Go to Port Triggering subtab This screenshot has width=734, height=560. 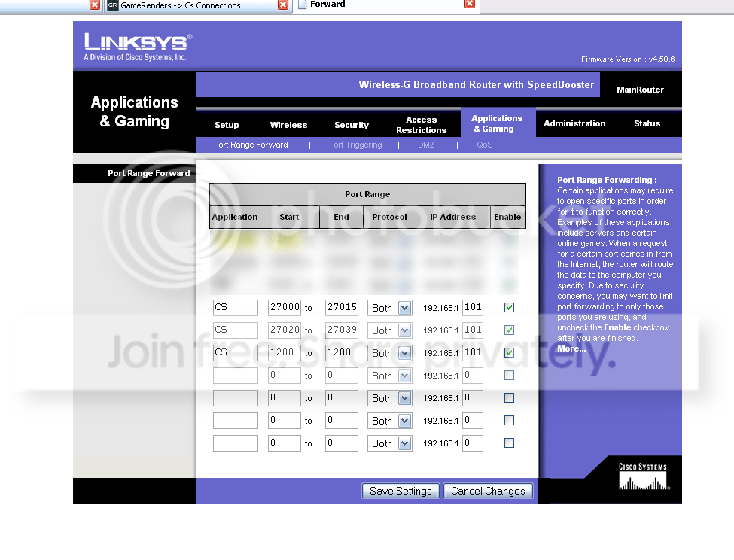(355, 145)
